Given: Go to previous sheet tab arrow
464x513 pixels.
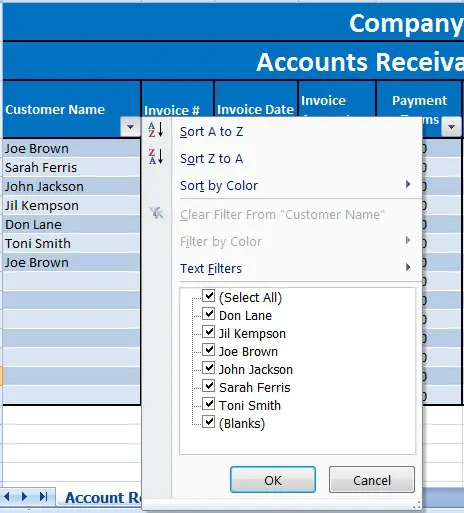Looking at the screenshot, I should coord(7,497).
